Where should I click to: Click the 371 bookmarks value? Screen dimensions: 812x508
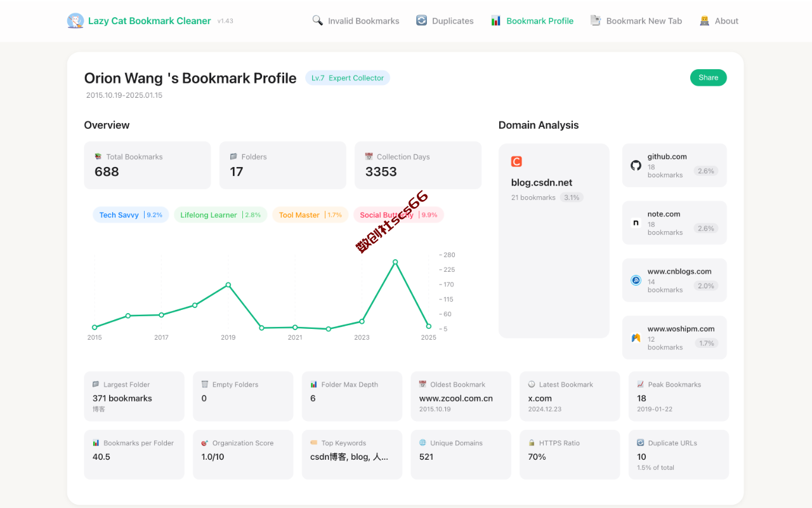click(122, 398)
